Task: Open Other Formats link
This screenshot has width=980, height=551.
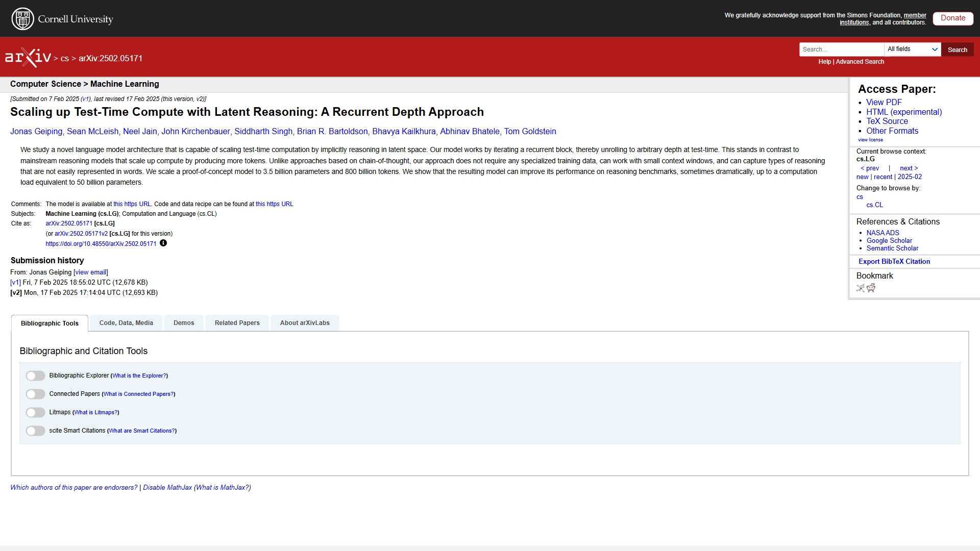Action: pos(892,131)
